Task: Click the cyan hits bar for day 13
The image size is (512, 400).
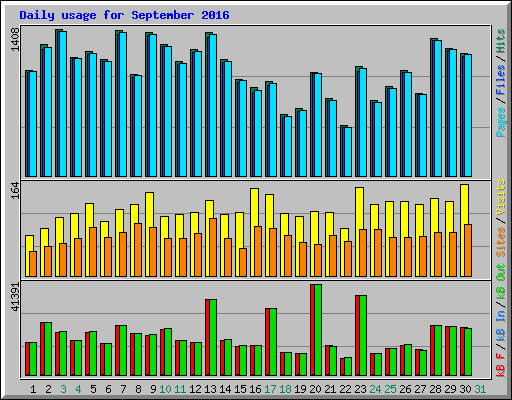Action: point(213,105)
